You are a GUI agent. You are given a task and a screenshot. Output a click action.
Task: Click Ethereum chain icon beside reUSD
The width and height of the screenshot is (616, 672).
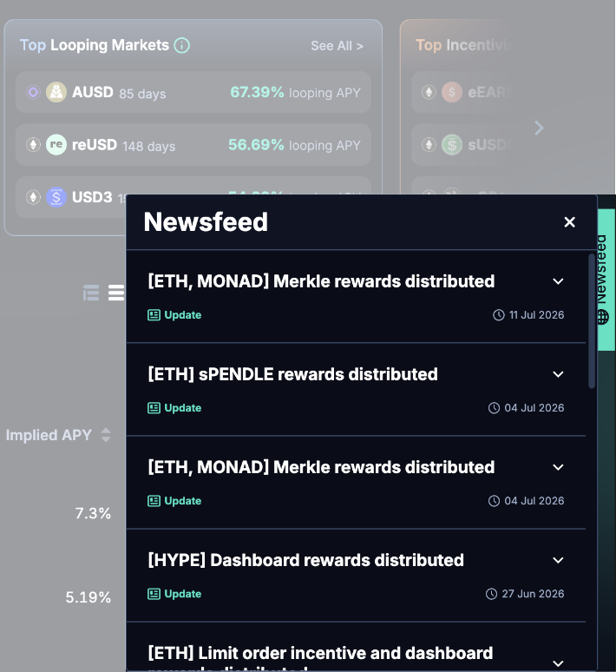33,145
